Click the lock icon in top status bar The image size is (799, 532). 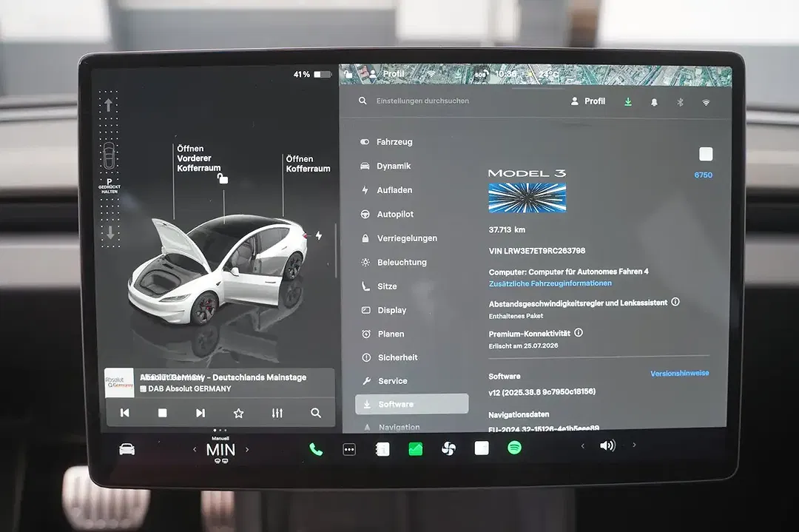[348, 75]
